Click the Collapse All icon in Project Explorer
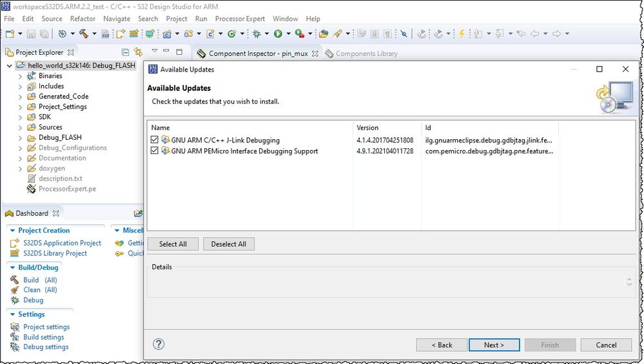 pyautogui.click(x=126, y=52)
